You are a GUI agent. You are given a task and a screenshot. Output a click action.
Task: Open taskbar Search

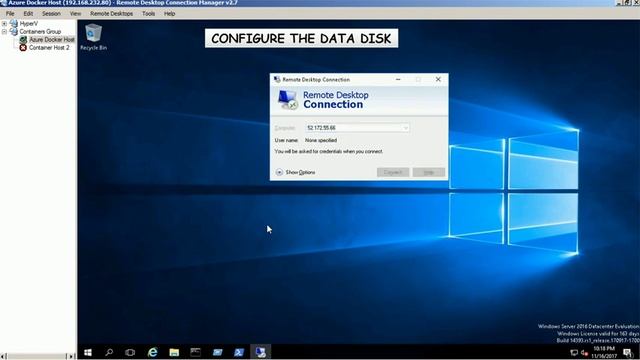pyautogui.click(x=109, y=352)
